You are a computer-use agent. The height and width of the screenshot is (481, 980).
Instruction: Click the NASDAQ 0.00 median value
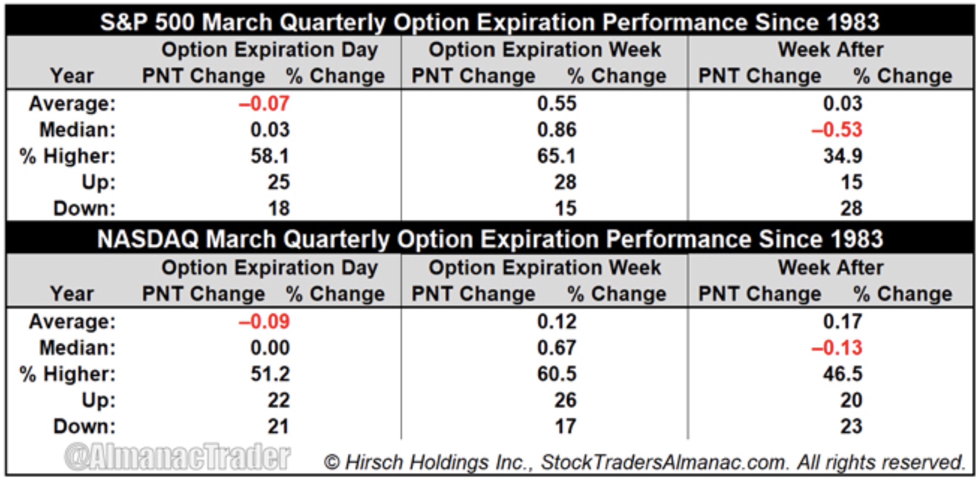[270, 348]
